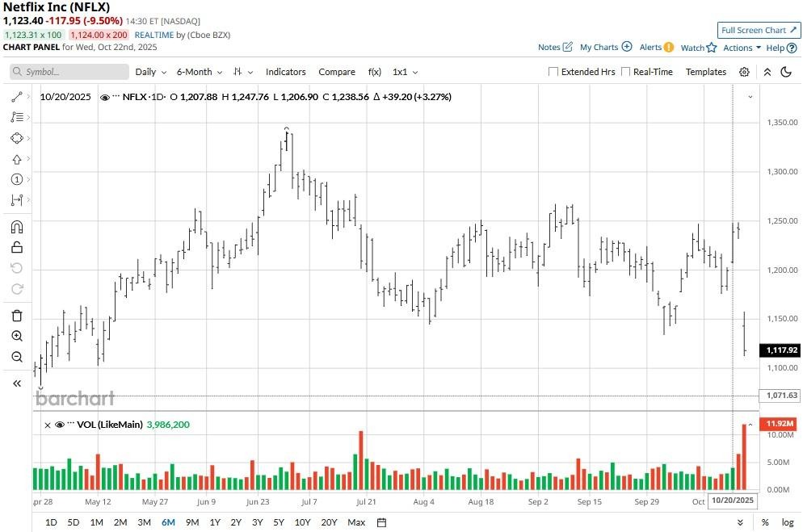Click the My Charts link
Screen dimensions: 803x532
point(605,47)
